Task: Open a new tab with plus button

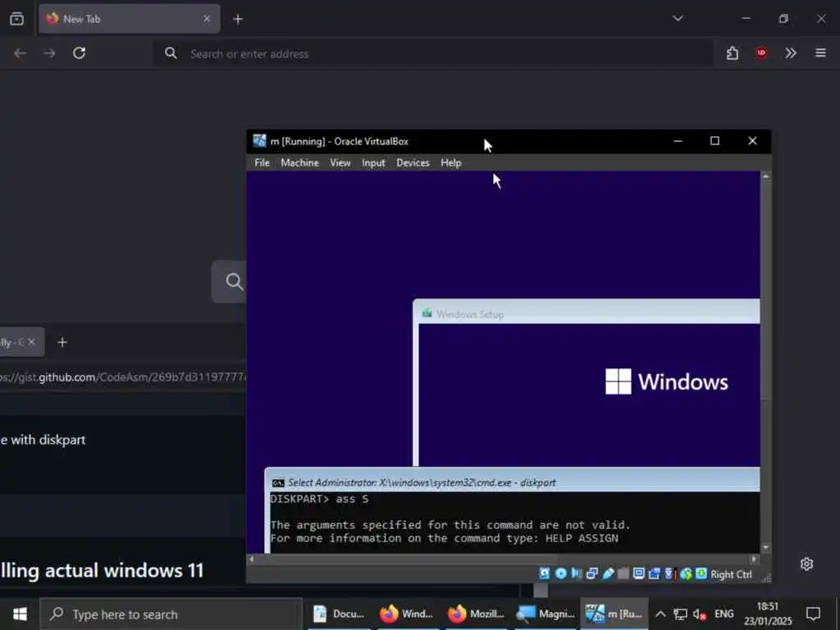Action: tap(238, 20)
